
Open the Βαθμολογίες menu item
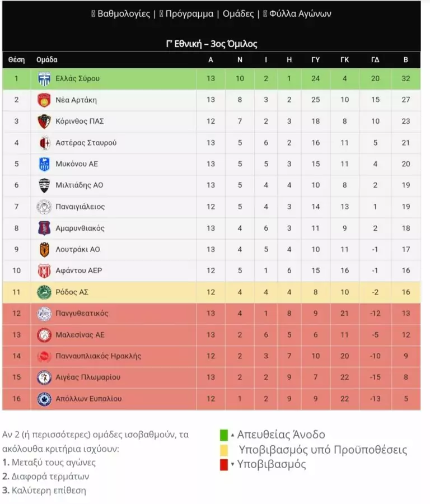[123, 14]
